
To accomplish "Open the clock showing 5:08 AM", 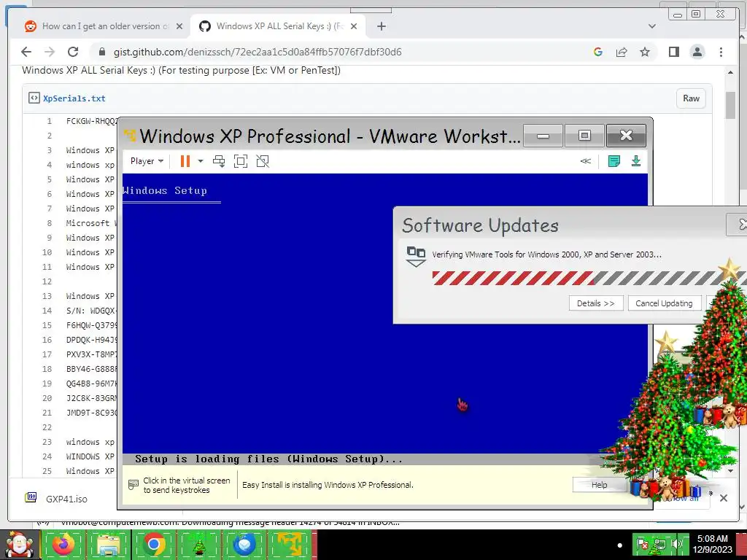I will coord(713,544).
